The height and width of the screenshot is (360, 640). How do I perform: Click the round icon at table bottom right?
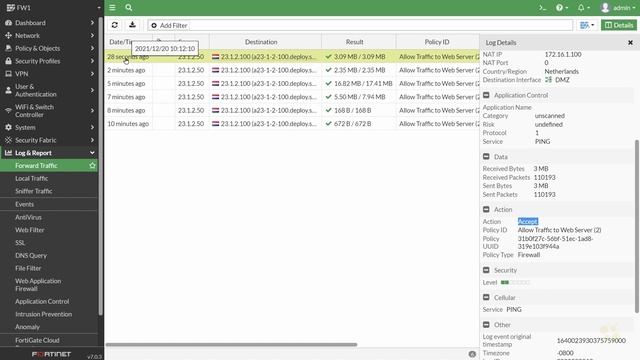coord(472,354)
